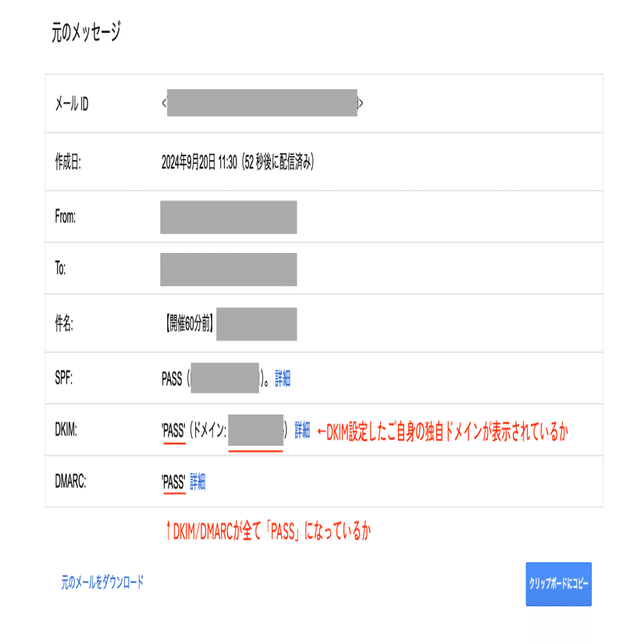This screenshot has height=644, width=644.
Task: Click the 【開催60分前】 subject text
Action: point(187,323)
